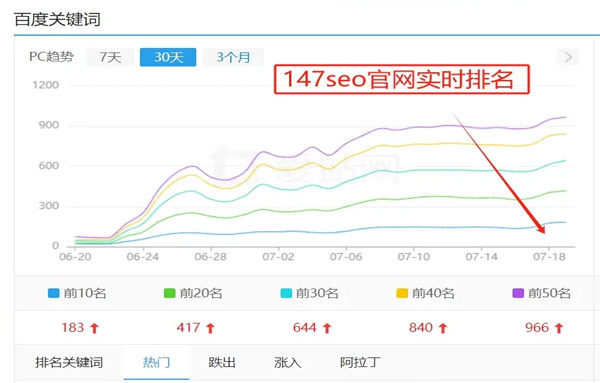Click the 300 y-axis label
The width and height of the screenshot is (600, 383).
pos(49,206)
